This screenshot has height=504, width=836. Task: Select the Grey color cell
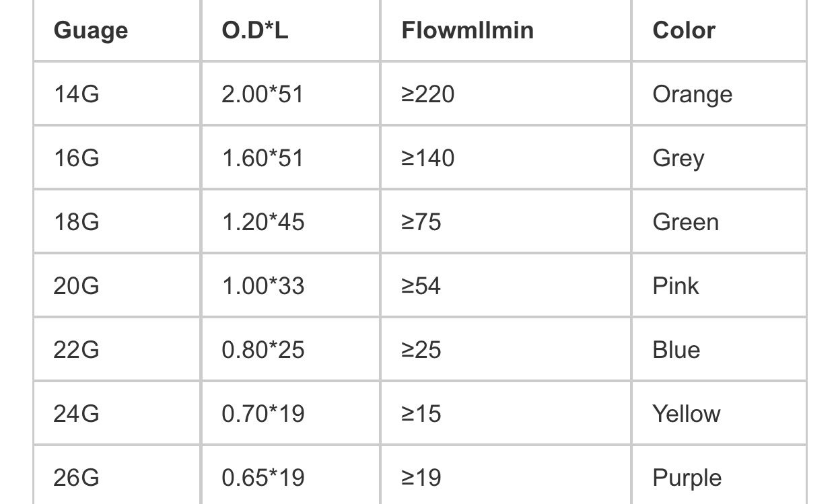(x=678, y=159)
